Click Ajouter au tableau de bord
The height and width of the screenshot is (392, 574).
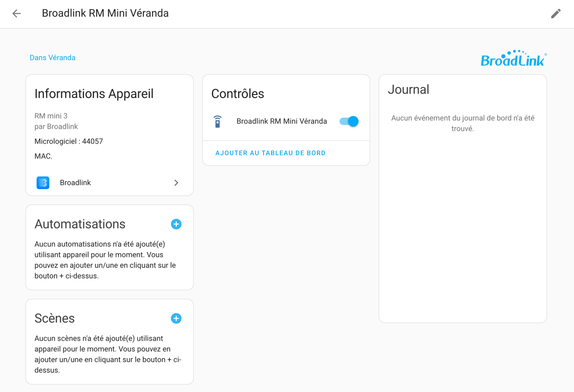coord(270,153)
